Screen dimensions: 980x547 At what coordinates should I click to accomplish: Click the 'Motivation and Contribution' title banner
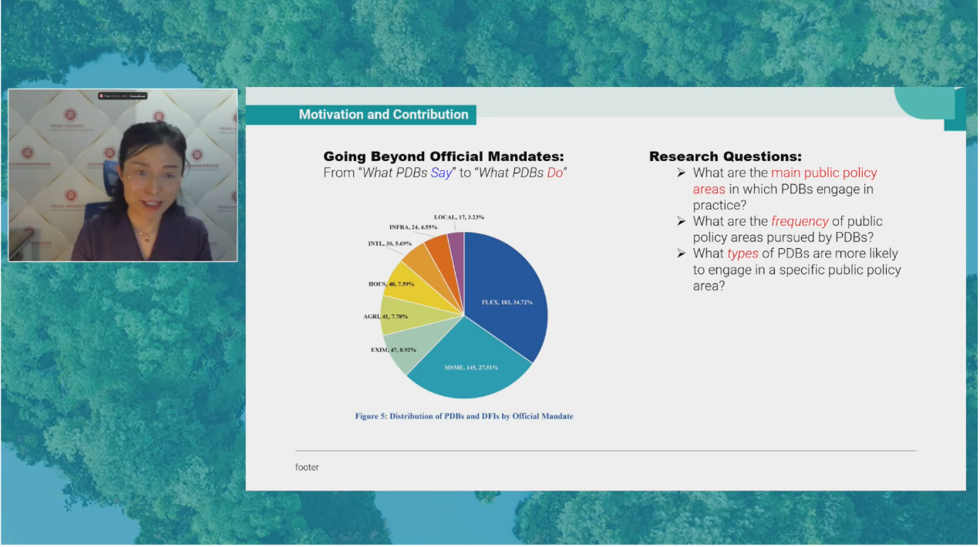pyautogui.click(x=383, y=115)
